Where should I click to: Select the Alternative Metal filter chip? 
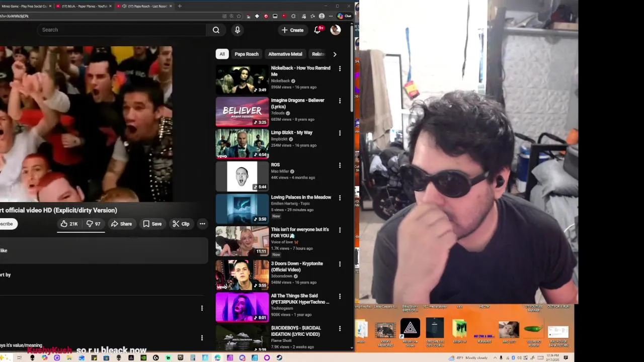tap(285, 54)
